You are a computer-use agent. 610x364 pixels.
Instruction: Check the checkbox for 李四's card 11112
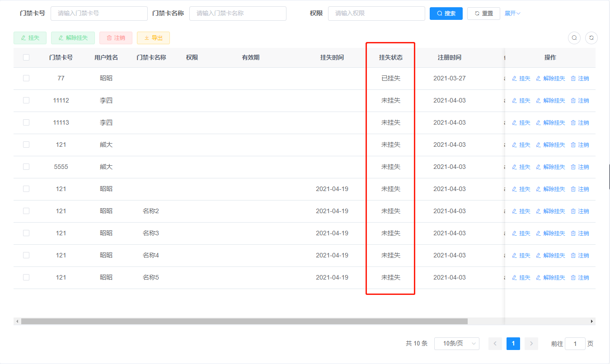26,100
